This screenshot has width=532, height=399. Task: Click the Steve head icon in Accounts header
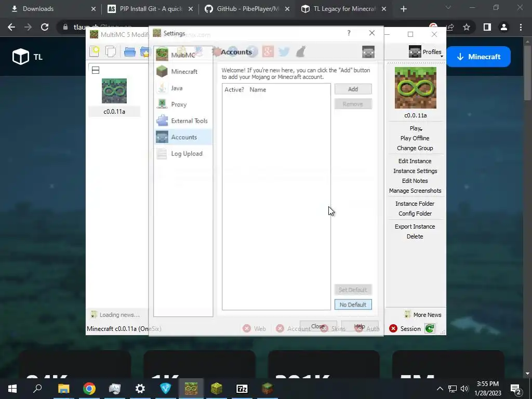point(368,52)
